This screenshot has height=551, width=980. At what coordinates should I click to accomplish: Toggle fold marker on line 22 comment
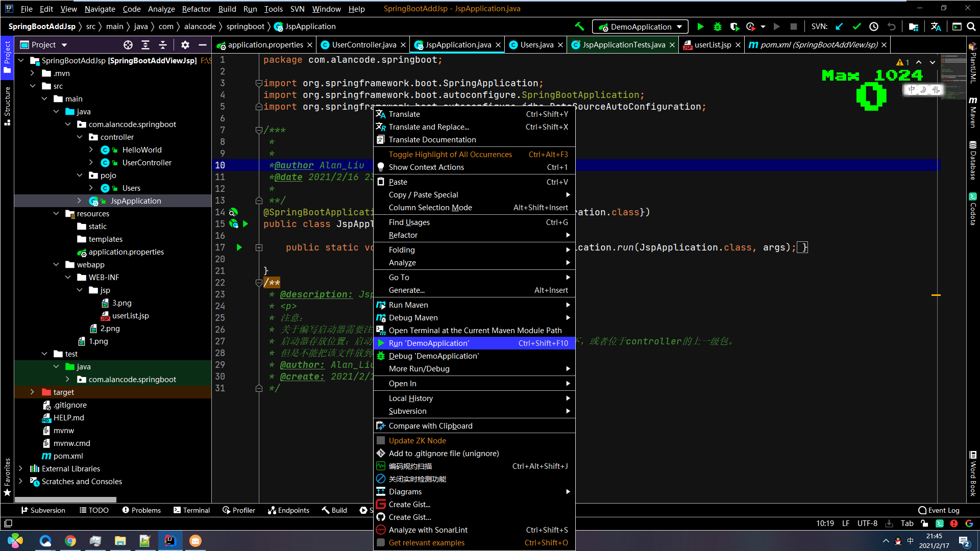click(x=259, y=283)
